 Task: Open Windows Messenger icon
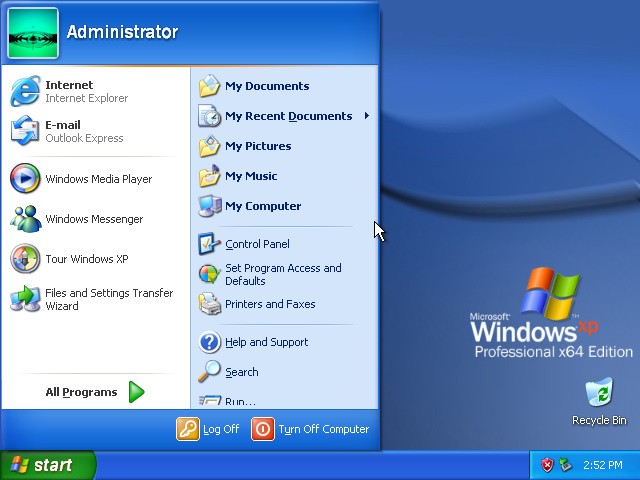tap(25, 219)
